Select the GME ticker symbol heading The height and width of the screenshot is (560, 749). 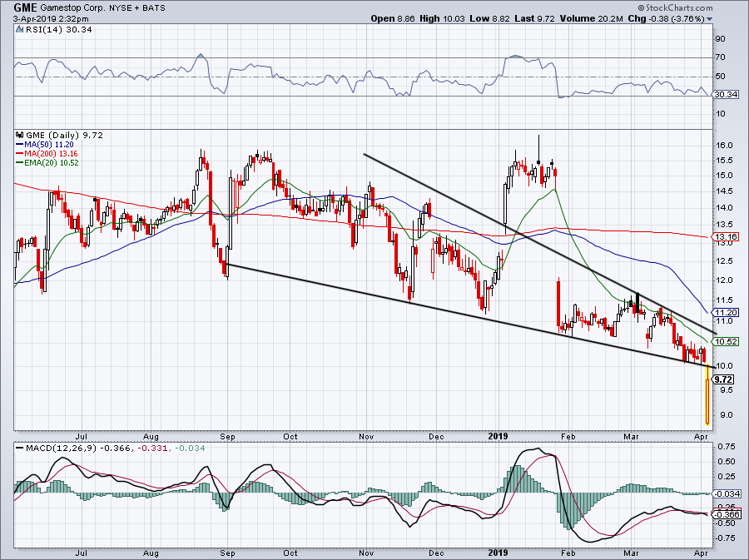pos(25,7)
